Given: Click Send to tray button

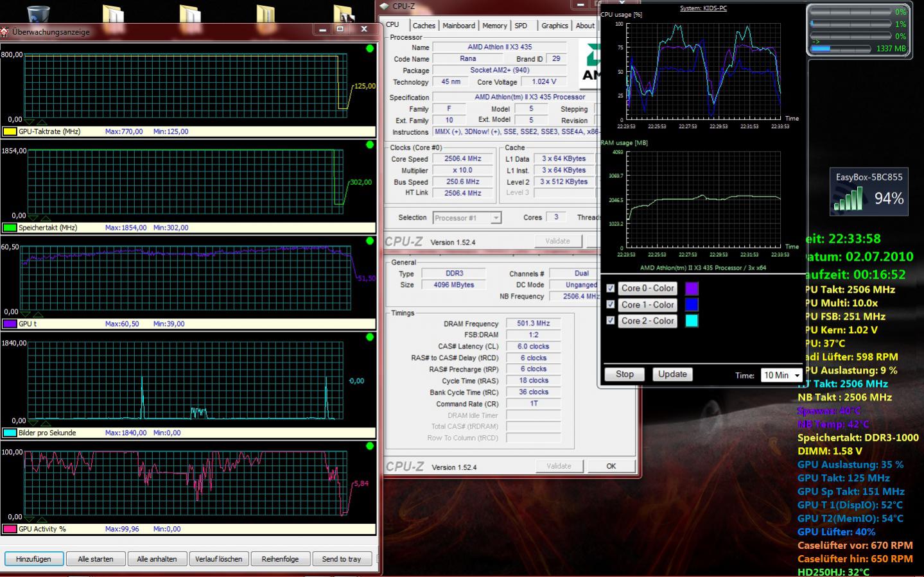Looking at the screenshot, I should coord(342,559).
